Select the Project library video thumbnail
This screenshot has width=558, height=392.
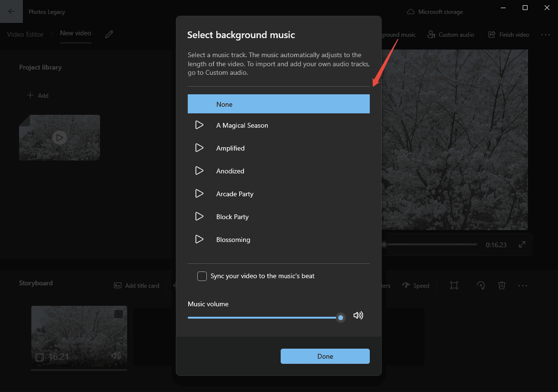pyautogui.click(x=60, y=137)
